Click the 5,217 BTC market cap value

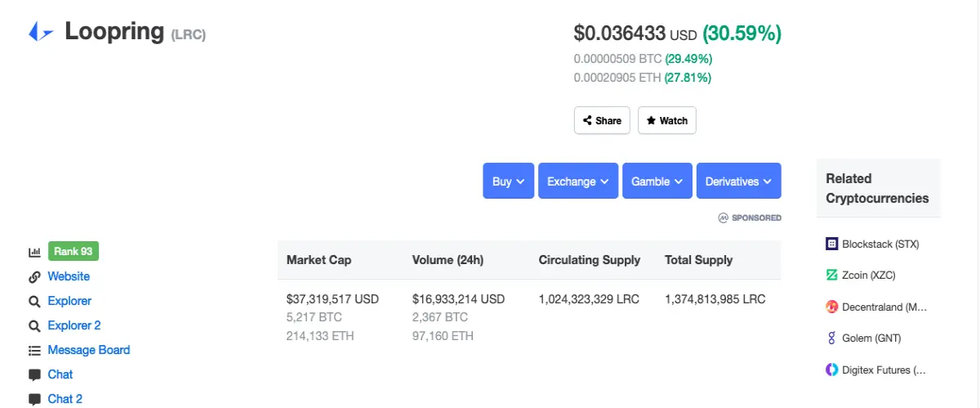pyautogui.click(x=314, y=317)
